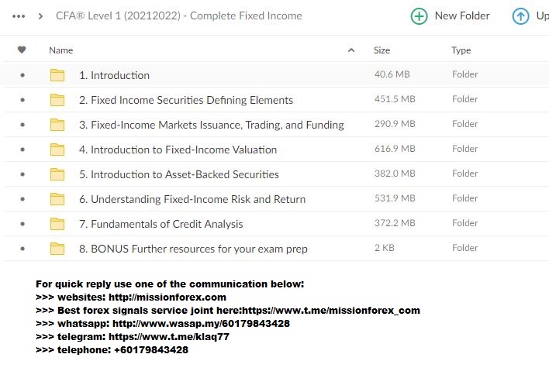Screen dimensions: 549x392
Task: Click the folder icon for 1. Introduction
Action: [x=57, y=75]
